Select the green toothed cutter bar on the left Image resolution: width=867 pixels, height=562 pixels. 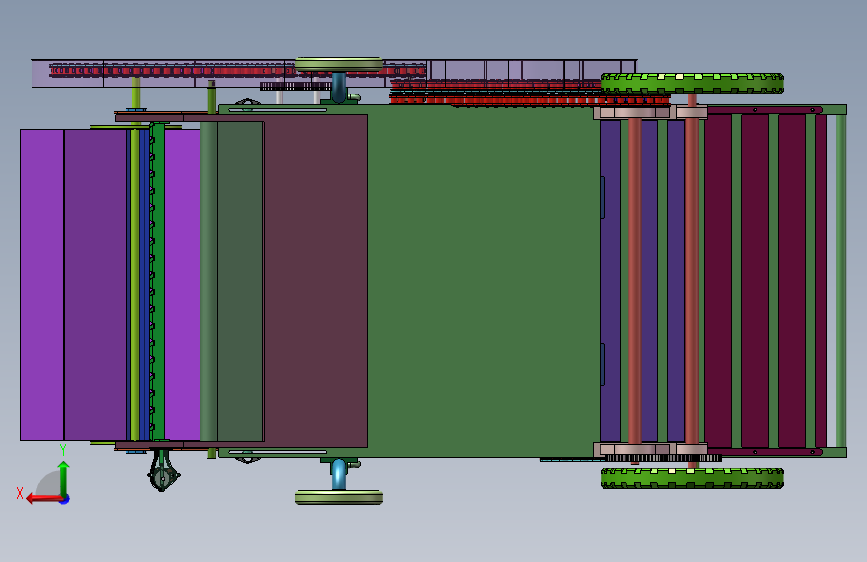coord(158,281)
